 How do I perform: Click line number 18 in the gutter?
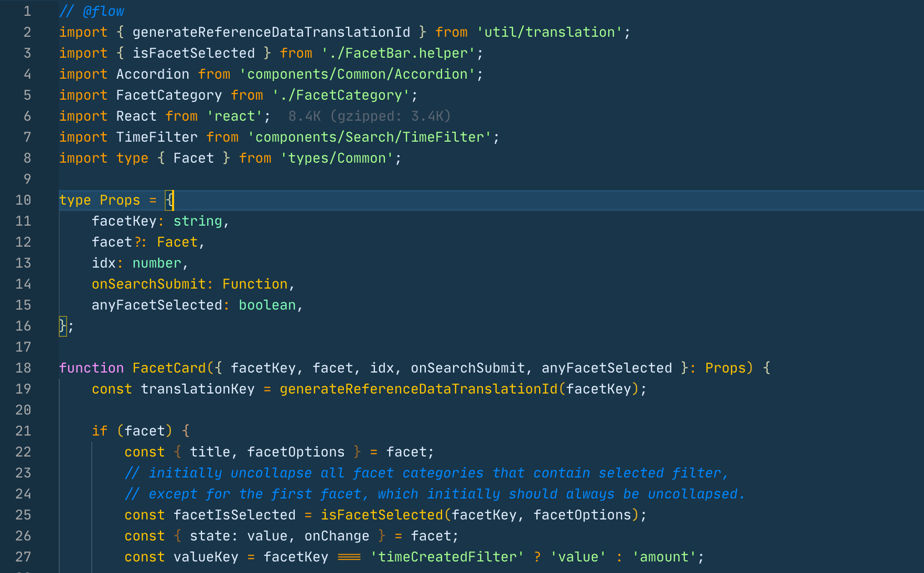(23, 368)
